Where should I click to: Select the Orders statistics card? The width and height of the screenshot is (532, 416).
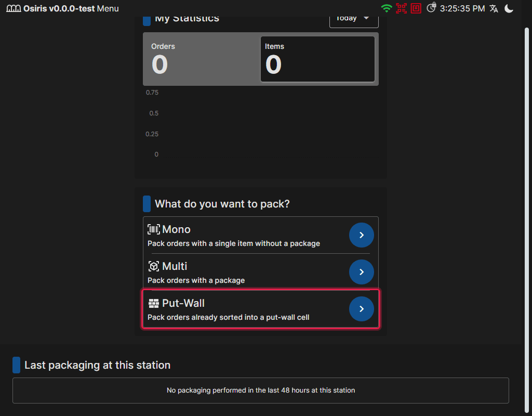[x=202, y=59]
